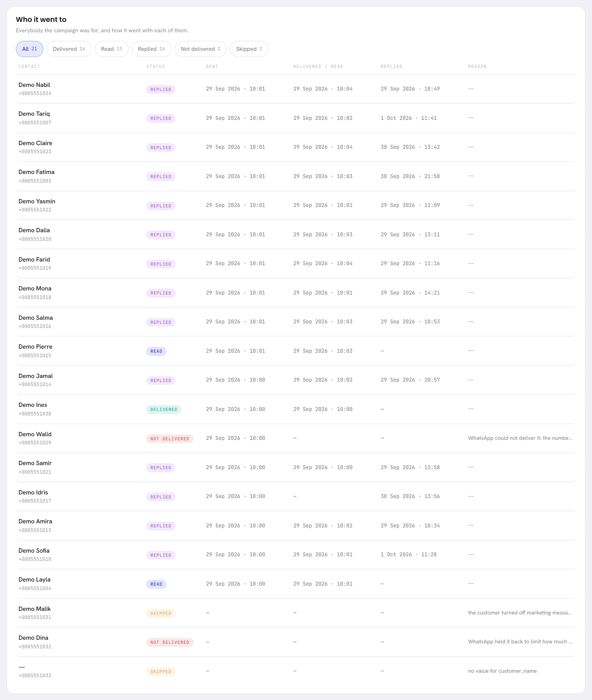Click replied time 29 Sep 2026 · 10:34
Screen dimensions: 592x700
(x=410, y=526)
